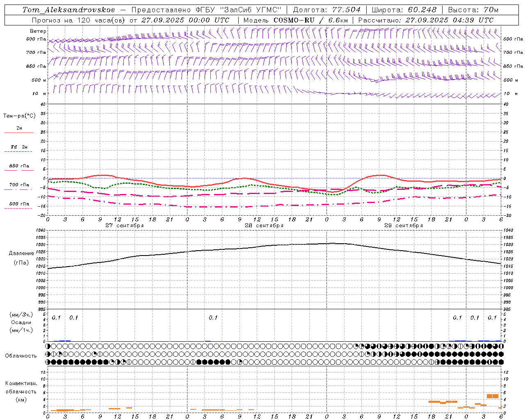The image size is (525, 420).
Task: Click the "Тем-ра(°C)" temperature panel label
Action: pyautogui.click(x=19, y=116)
